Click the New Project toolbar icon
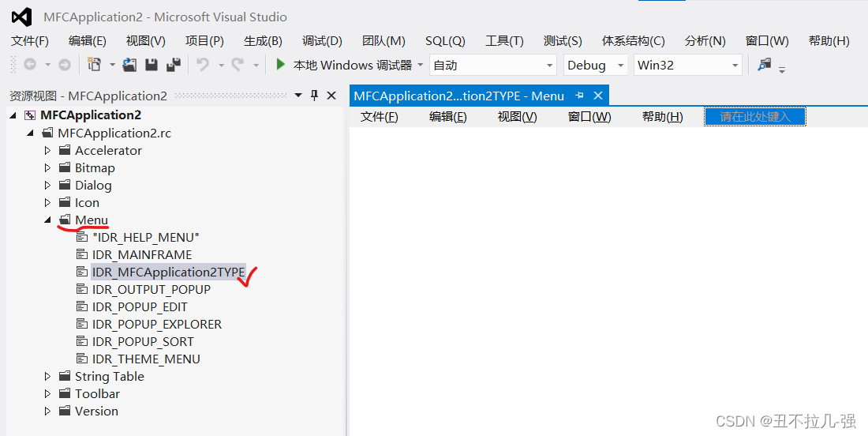Viewport: 868px width, 436px height. [95, 65]
